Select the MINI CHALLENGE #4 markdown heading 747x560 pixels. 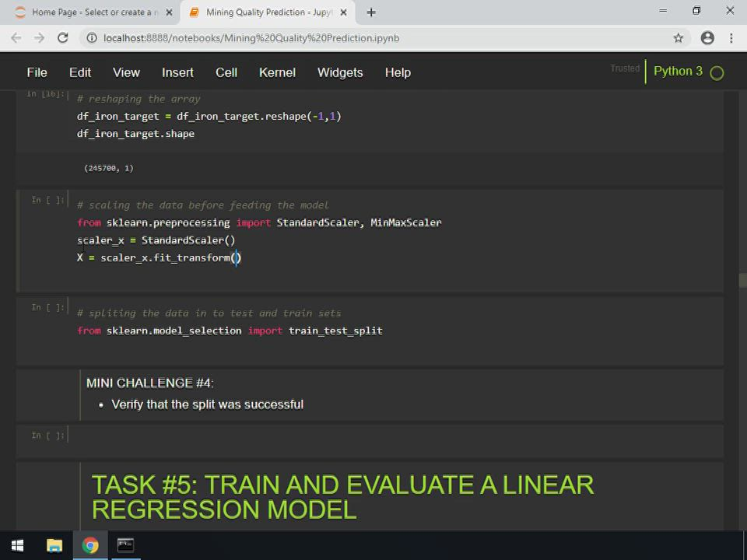pyautogui.click(x=149, y=383)
